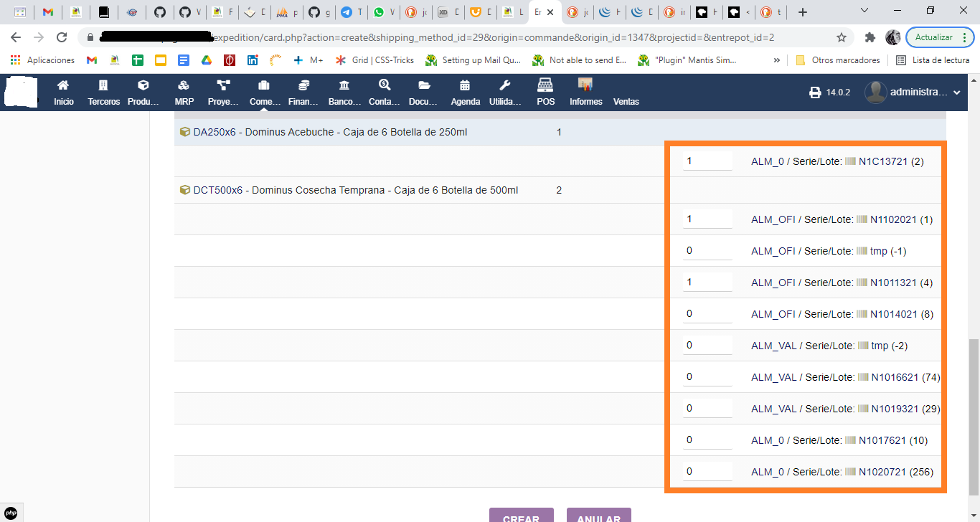Image resolution: width=980 pixels, height=522 pixels.
Task: Open the POS cash register module icon
Action: 545,87
